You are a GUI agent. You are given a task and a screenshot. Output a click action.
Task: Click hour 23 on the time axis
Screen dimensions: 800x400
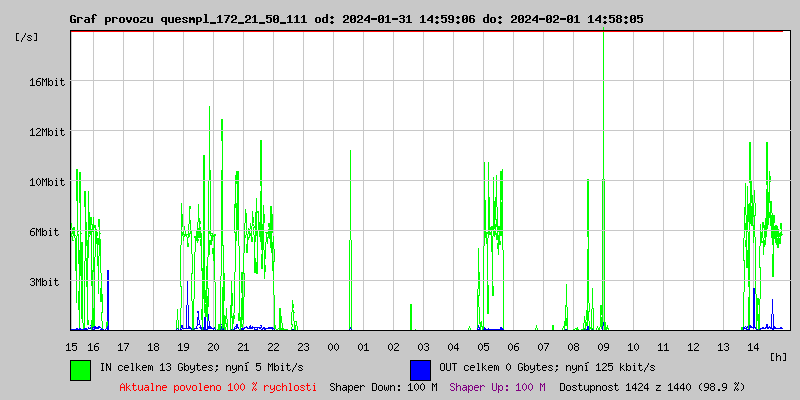303,347
